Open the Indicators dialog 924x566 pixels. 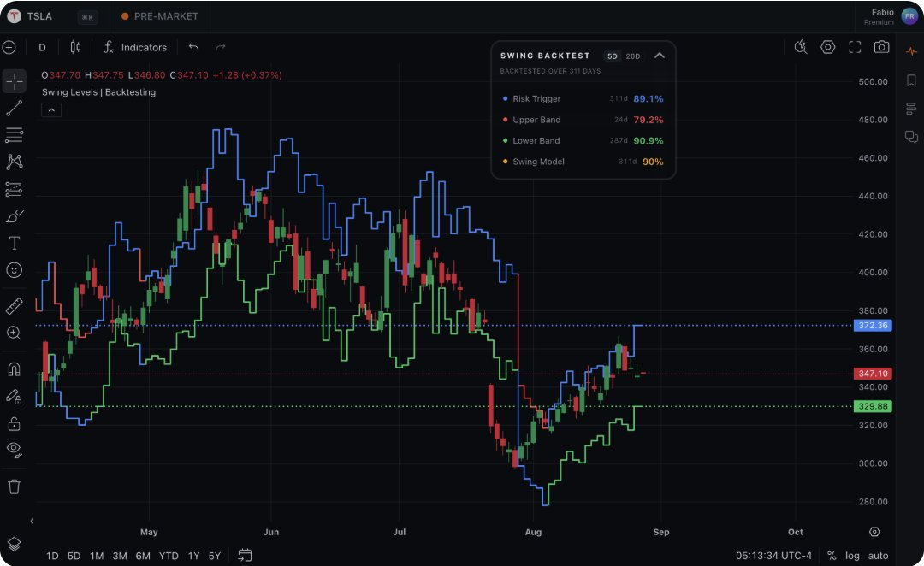click(x=135, y=47)
